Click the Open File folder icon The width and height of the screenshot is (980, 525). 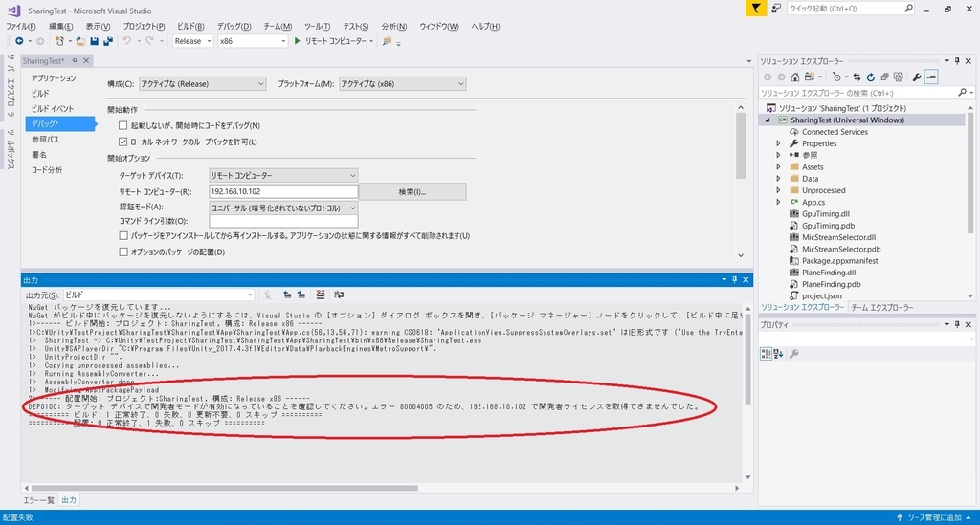click(80, 41)
